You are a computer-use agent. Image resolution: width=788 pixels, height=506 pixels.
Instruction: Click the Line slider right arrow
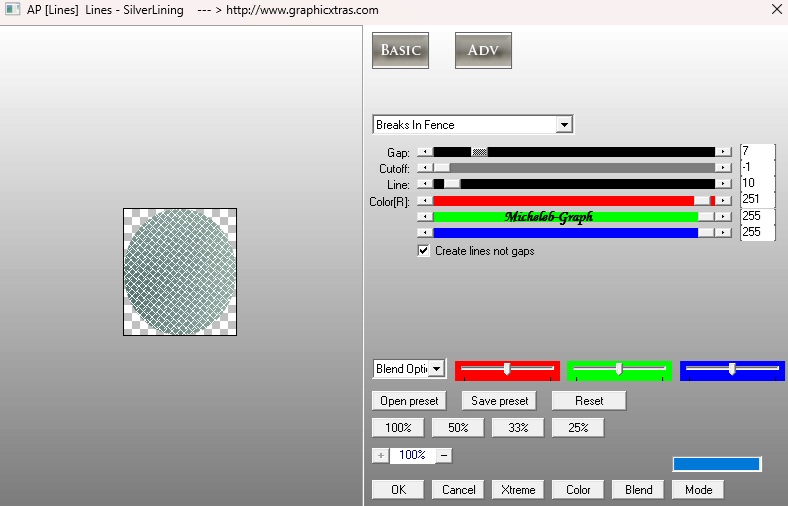click(x=723, y=184)
